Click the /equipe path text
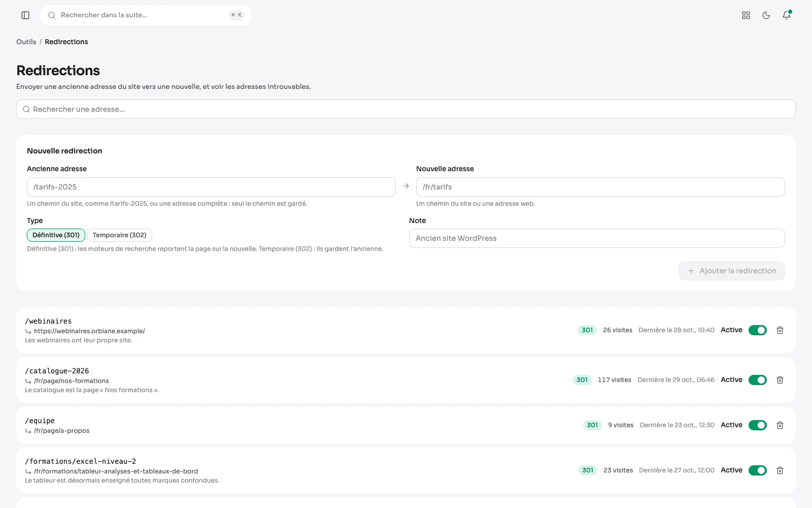This screenshot has height=508, width=812. [x=40, y=421]
